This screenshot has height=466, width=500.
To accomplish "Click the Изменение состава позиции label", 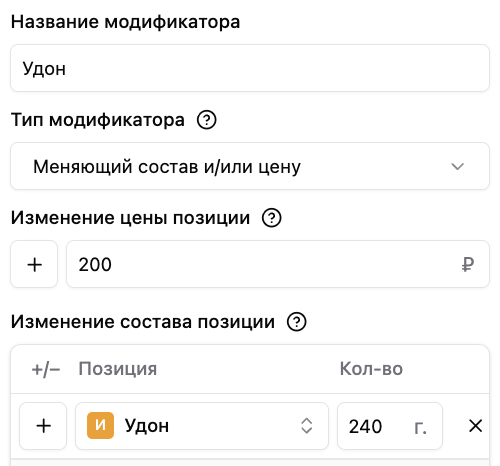I will [x=143, y=322].
